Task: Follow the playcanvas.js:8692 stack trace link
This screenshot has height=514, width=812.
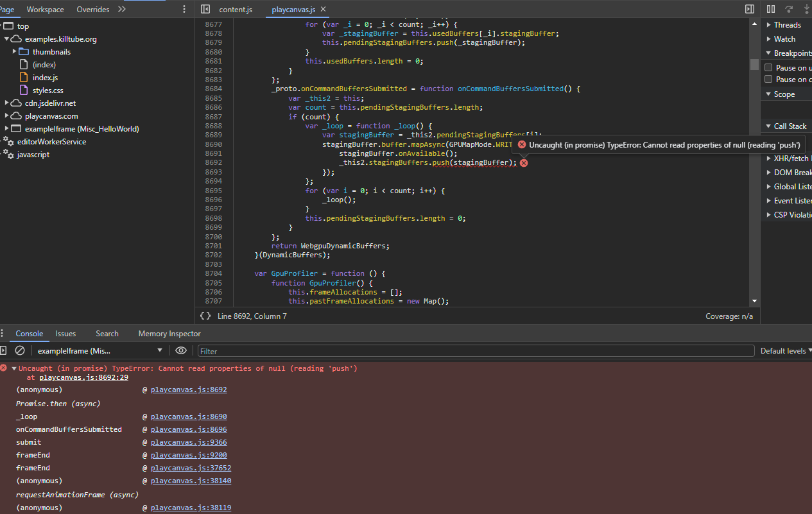Action: click(x=188, y=390)
